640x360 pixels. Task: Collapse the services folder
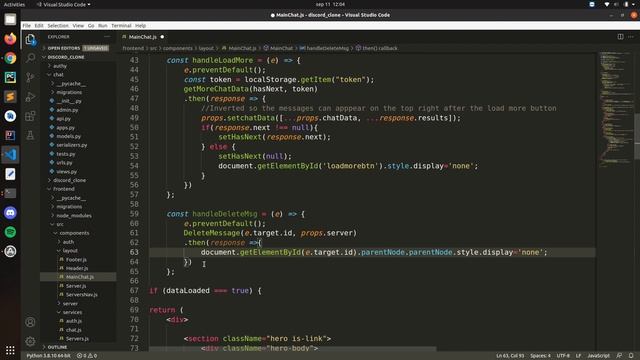coord(72,312)
